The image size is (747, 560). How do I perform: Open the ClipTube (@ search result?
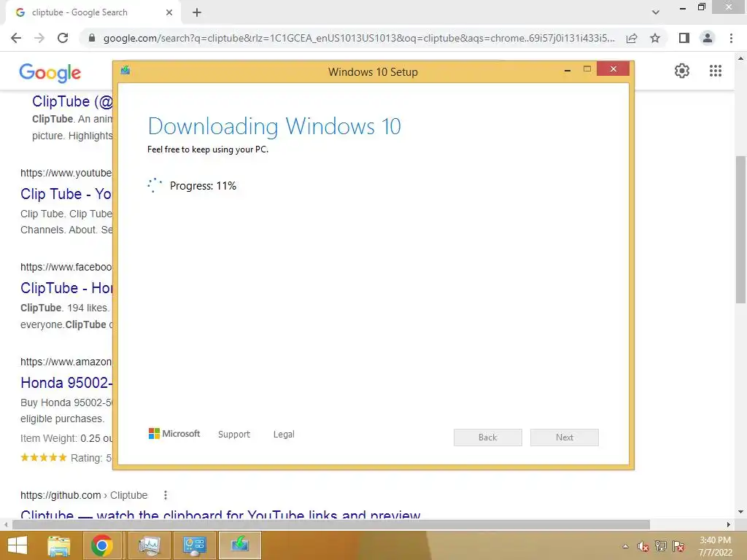pos(72,101)
